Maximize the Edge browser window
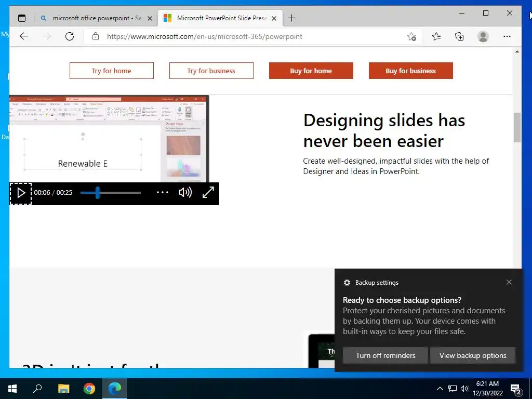 pos(486,13)
